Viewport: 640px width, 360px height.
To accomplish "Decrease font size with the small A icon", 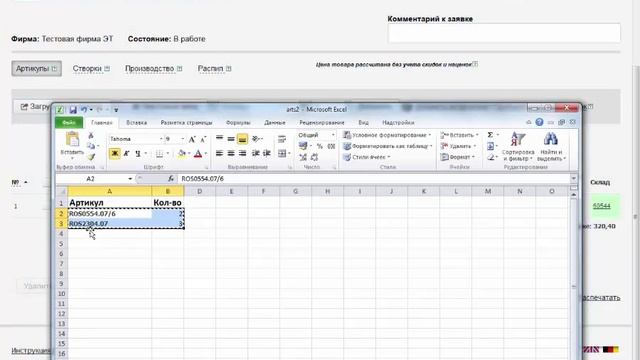I will 203,139.
